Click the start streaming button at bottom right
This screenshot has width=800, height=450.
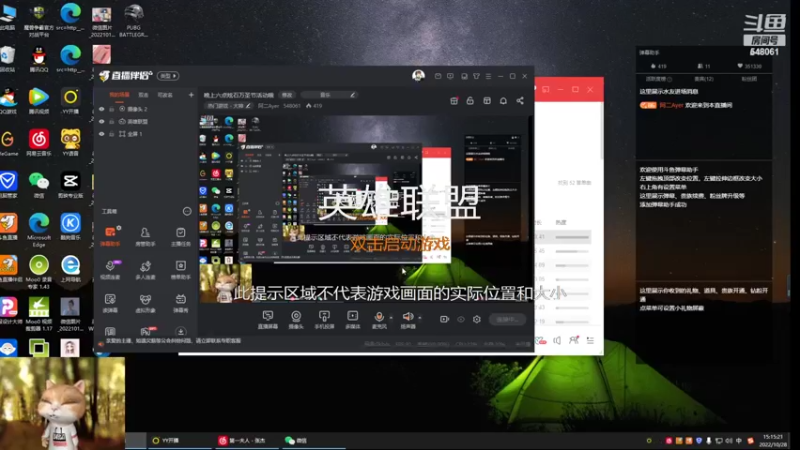point(507,319)
